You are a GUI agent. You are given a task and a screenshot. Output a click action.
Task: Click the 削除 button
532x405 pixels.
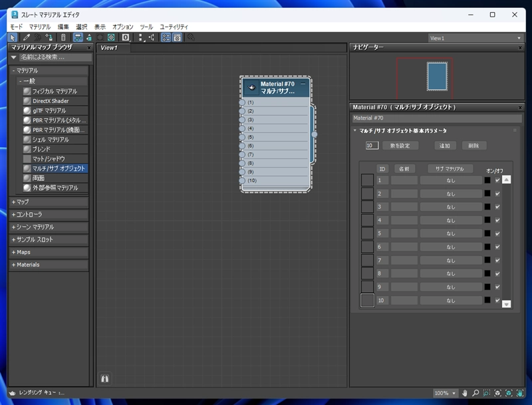pos(473,146)
